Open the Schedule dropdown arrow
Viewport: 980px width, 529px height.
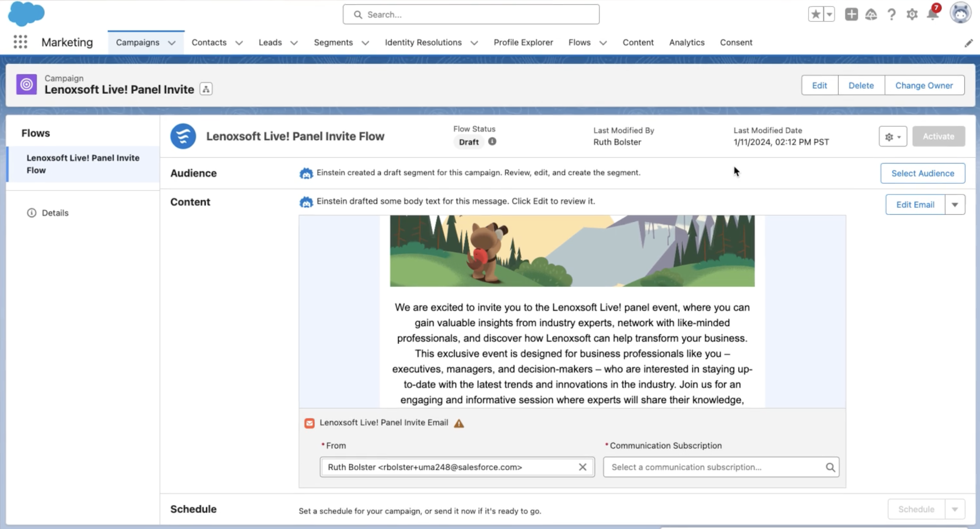(955, 509)
